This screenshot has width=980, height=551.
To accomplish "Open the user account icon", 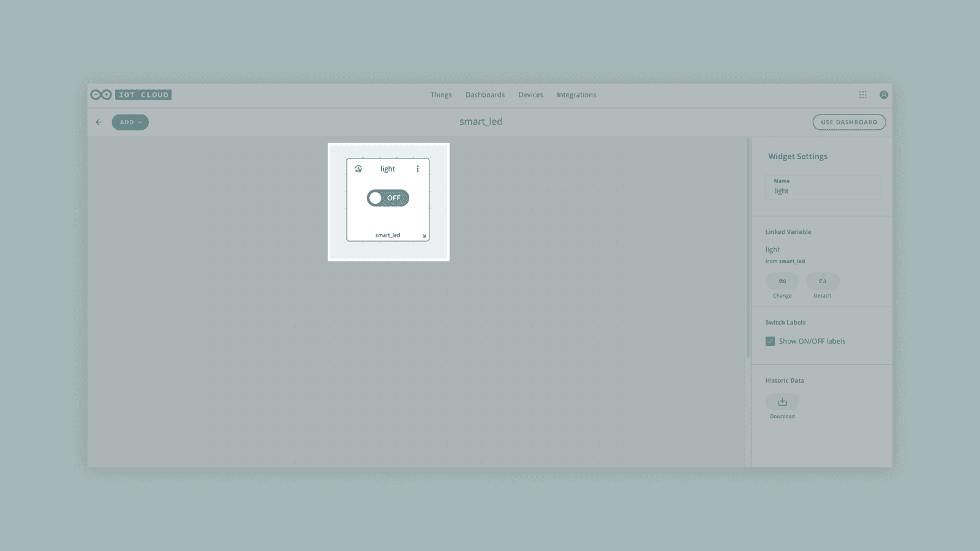I will [x=884, y=95].
